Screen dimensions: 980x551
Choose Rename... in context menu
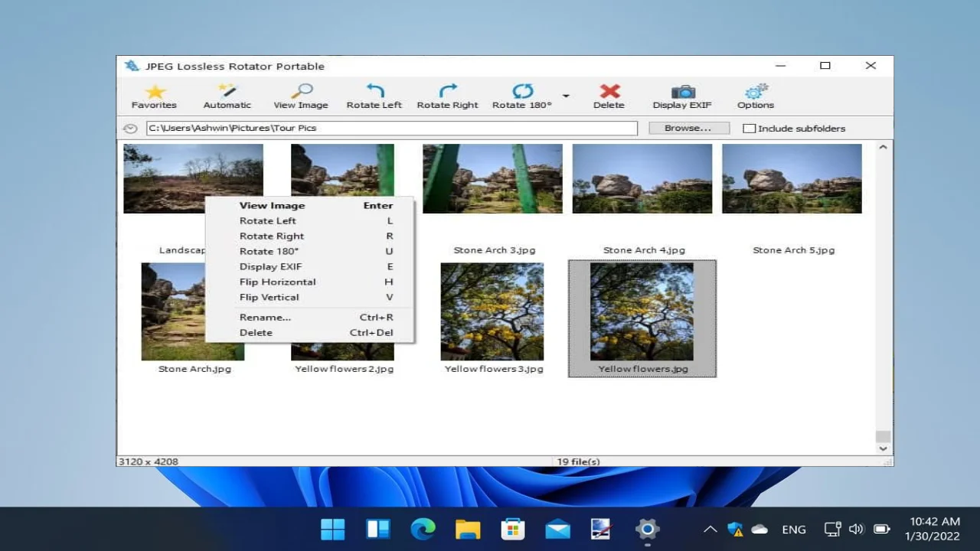pyautogui.click(x=310, y=317)
